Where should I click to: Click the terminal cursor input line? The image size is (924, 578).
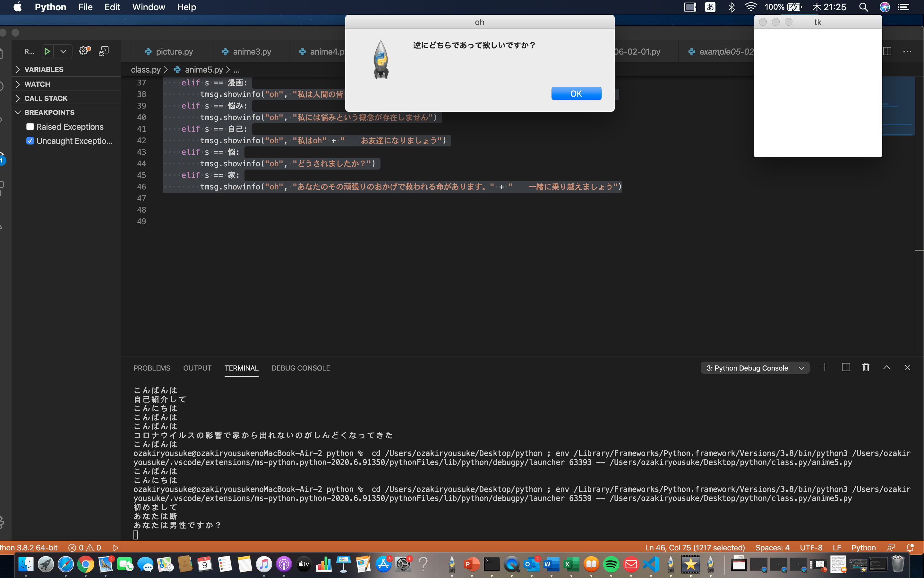135,535
